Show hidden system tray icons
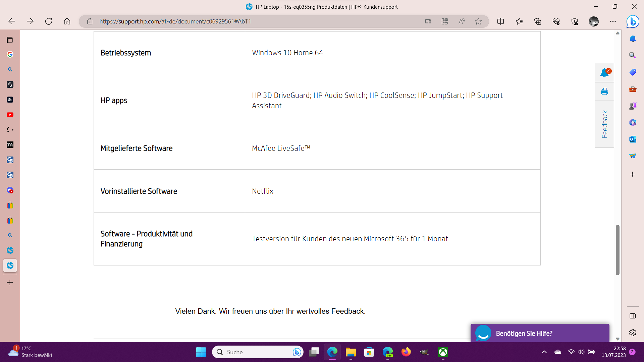 544,352
